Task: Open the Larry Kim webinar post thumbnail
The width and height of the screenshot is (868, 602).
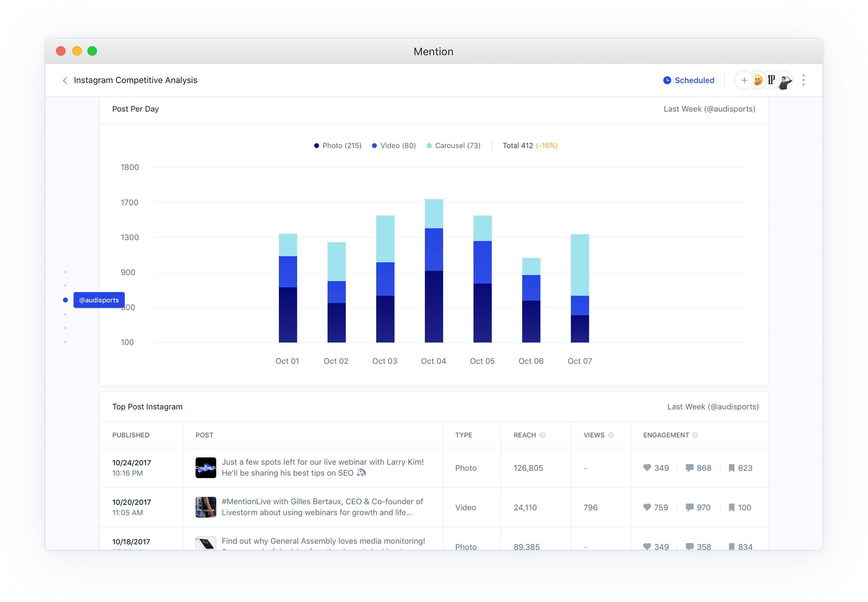Action: pyautogui.click(x=205, y=468)
